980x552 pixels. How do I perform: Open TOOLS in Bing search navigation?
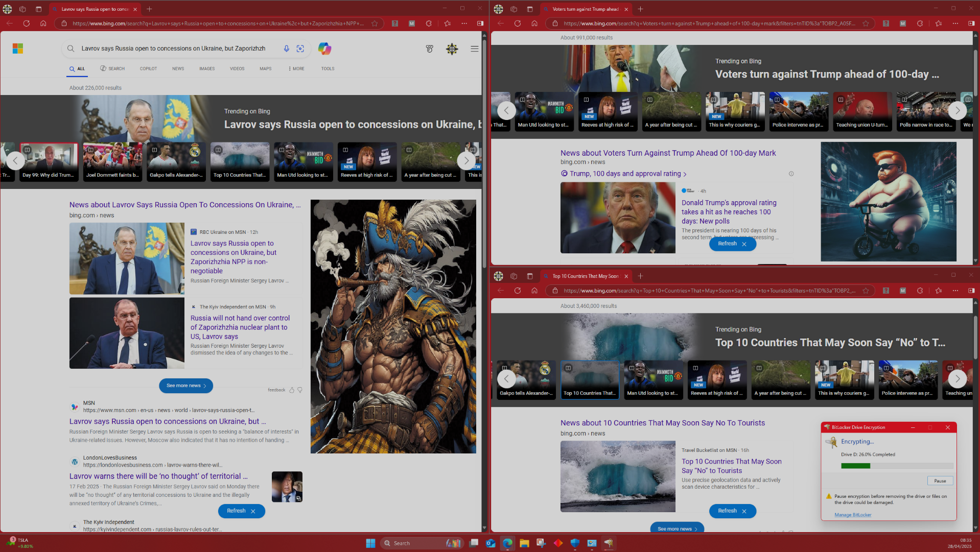(x=328, y=68)
